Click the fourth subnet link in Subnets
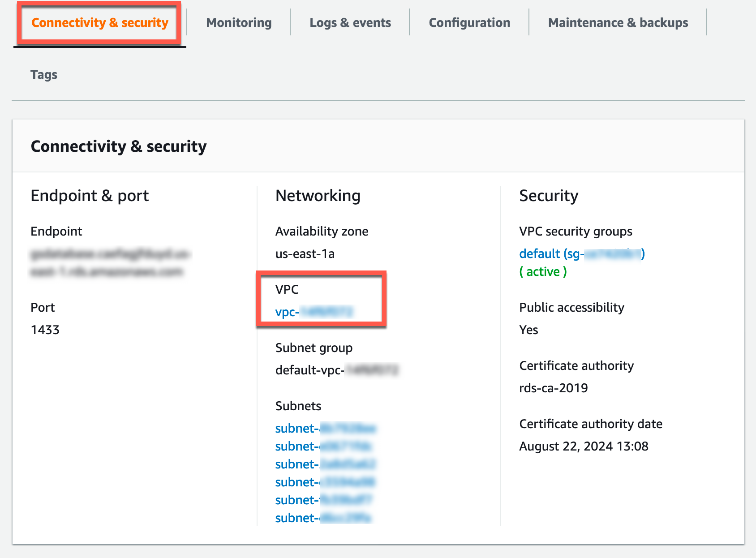This screenshot has height=558, width=756. 325,482
